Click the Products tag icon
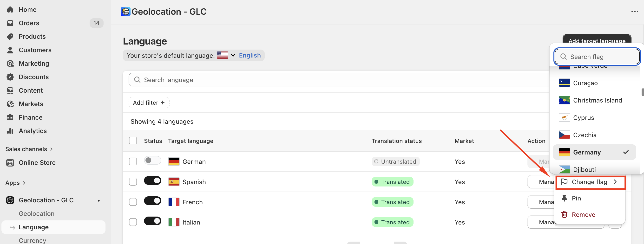Screen dimensions: 644x244 click(10, 37)
